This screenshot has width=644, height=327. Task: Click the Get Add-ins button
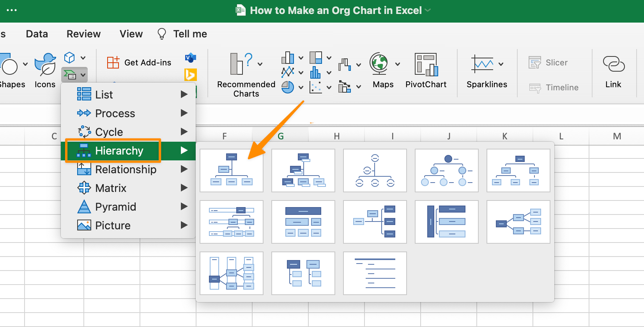coord(139,62)
